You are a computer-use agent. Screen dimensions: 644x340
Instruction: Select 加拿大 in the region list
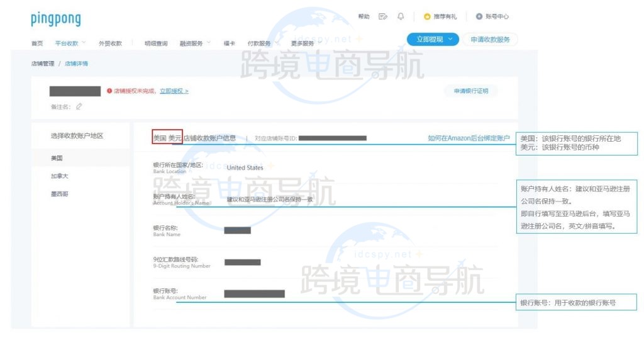tap(60, 176)
